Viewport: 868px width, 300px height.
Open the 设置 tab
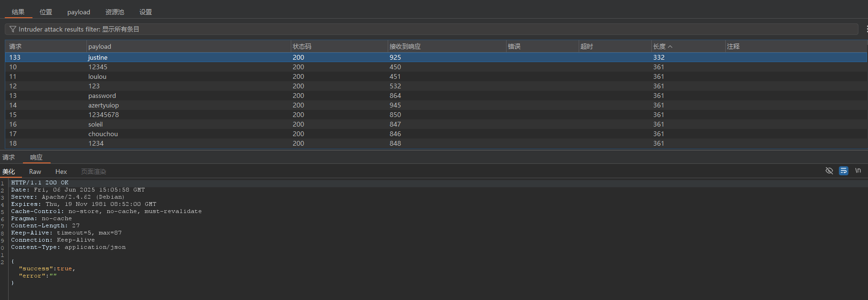[146, 12]
